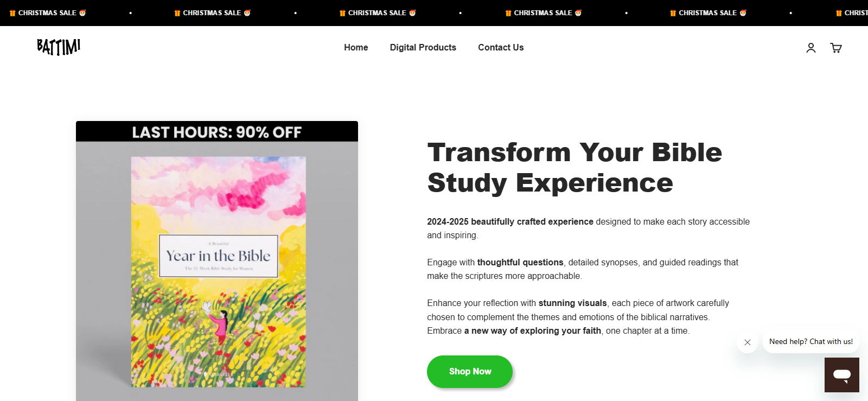Click the "LAST HOURS: 90% OFF" banner

coord(216,132)
